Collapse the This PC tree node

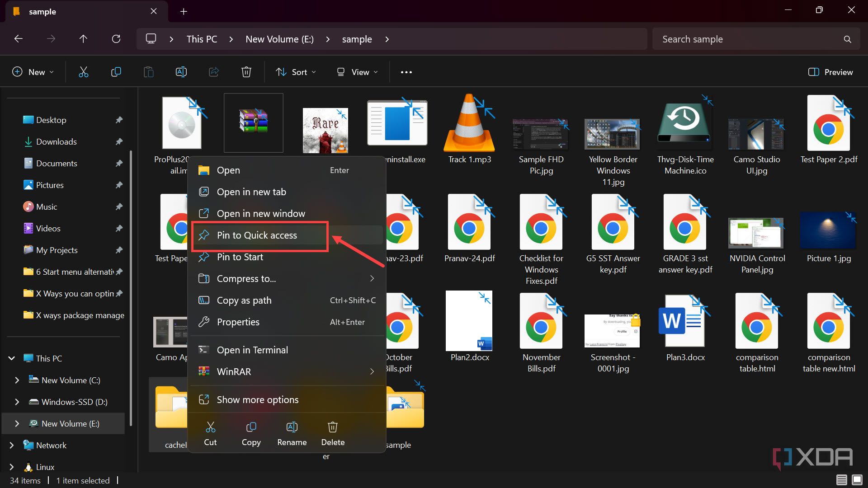[x=12, y=358]
